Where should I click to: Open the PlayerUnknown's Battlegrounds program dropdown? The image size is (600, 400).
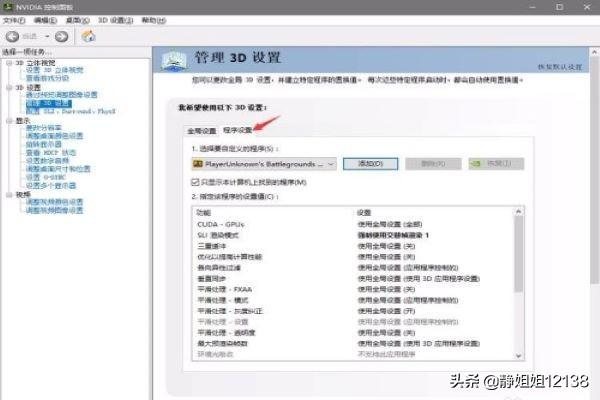click(x=264, y=164)
